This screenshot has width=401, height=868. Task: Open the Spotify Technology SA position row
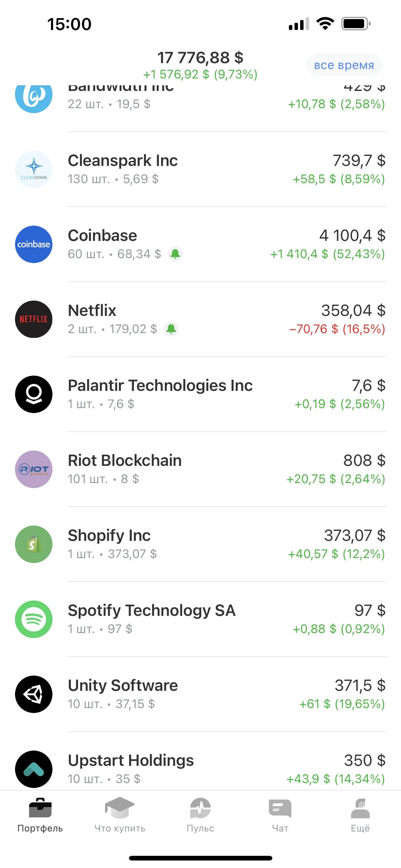[200, 619]
